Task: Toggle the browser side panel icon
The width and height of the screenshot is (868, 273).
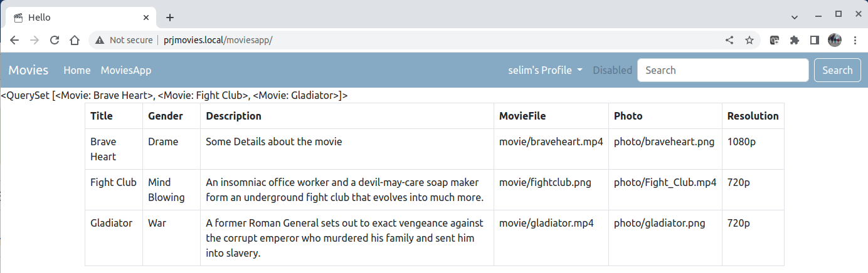Action: click(815, 40)
